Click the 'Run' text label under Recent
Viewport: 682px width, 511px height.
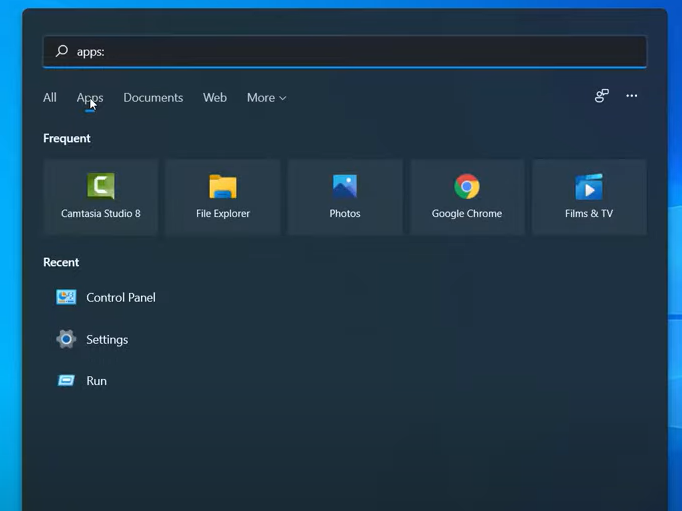click(97, 381)
